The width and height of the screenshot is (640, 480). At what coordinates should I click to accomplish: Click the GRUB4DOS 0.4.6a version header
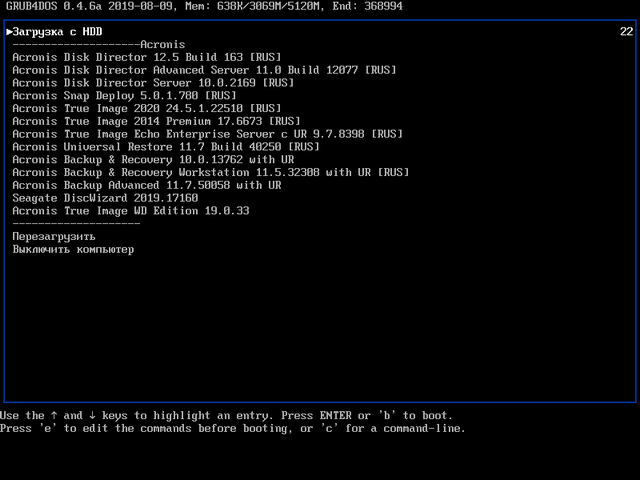[x=204, y=6]
